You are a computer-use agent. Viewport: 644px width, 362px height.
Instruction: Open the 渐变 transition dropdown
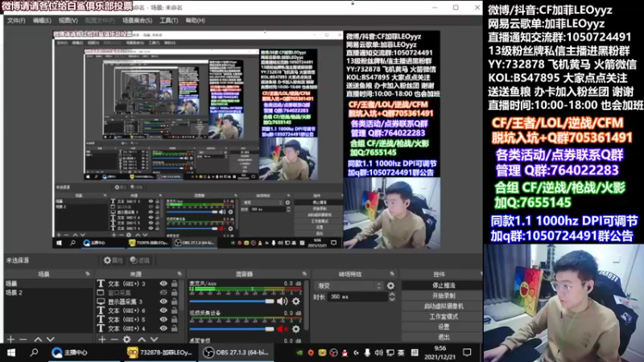click(x=349, y=286)
